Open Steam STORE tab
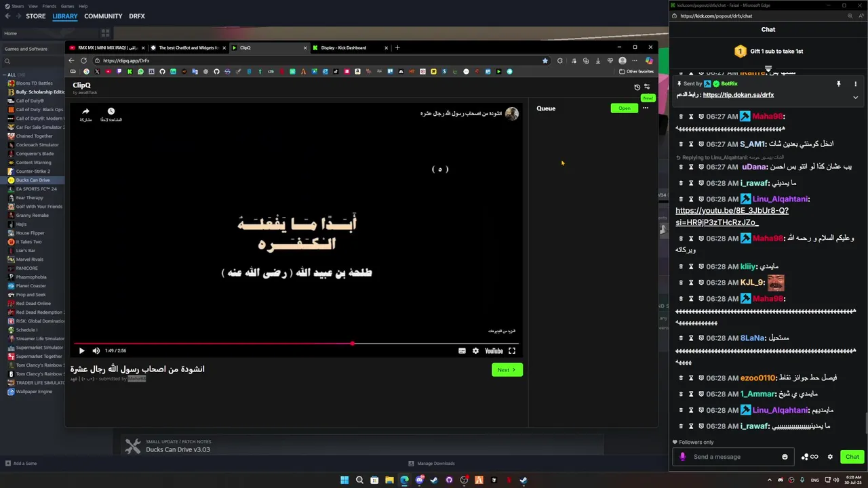This screenshot has height=488, width=868. 35,16
